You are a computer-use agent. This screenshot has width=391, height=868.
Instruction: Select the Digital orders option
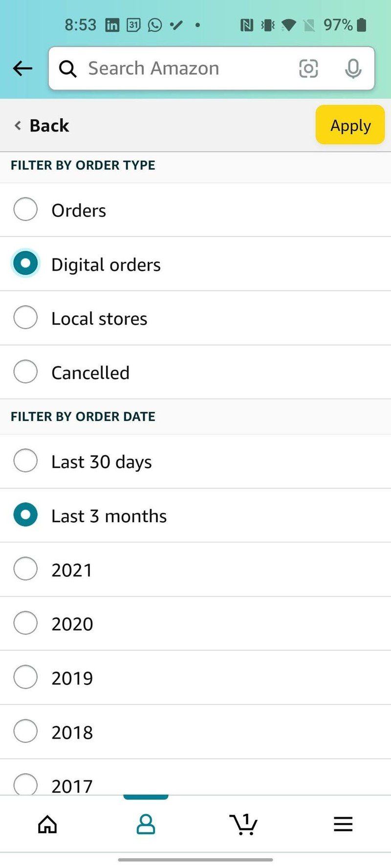25,264
